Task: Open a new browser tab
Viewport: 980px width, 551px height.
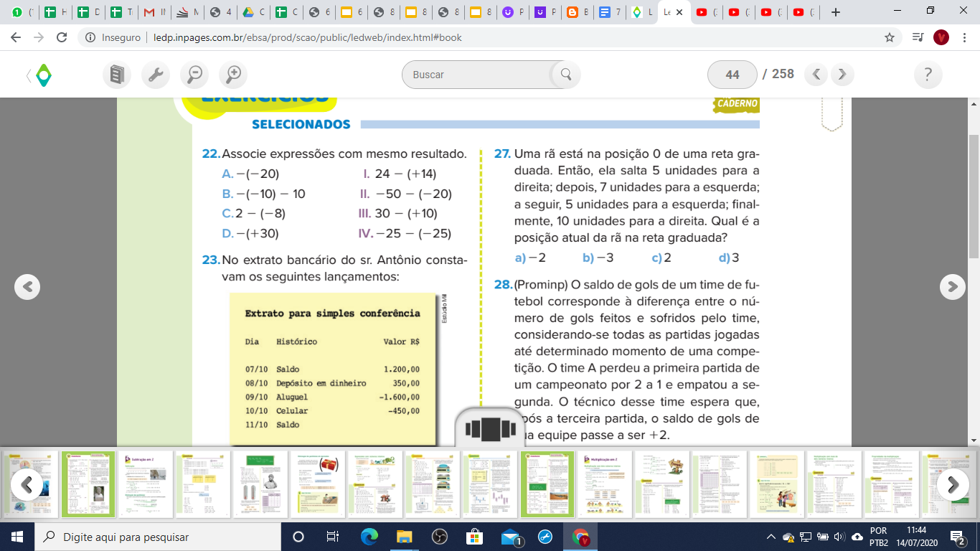Action: pos(835,12)
